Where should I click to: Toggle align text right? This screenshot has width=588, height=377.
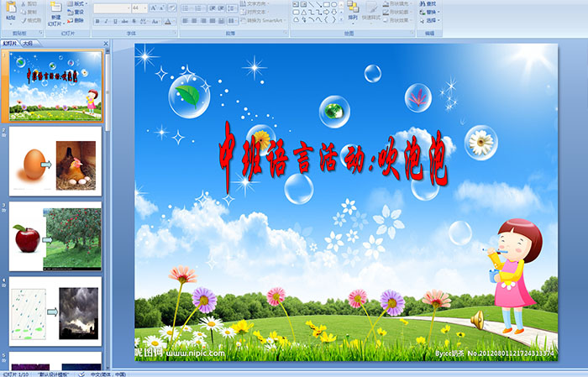click(203, 21)
